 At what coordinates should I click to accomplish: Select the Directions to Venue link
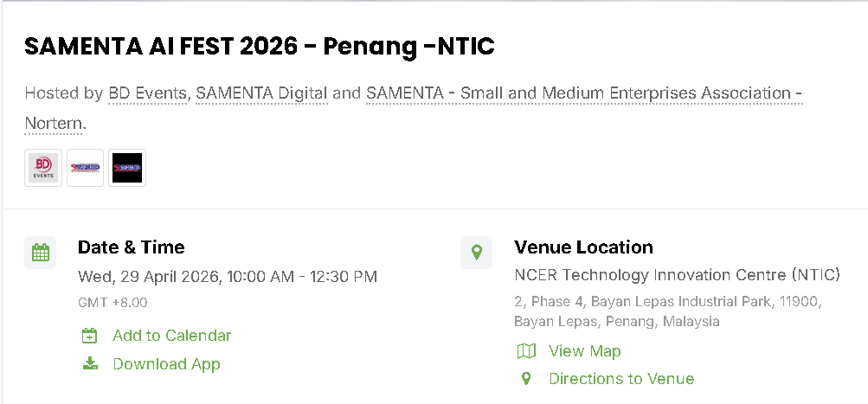click(621, 379)
